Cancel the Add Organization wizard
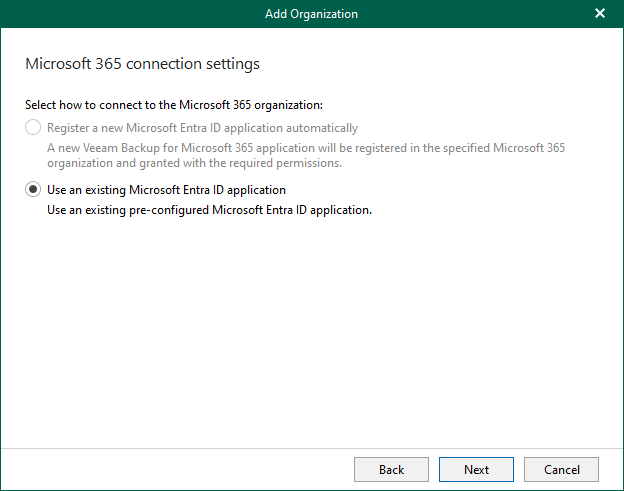The width and height of the screenshot is (624, 491). [x=561, y=469]
